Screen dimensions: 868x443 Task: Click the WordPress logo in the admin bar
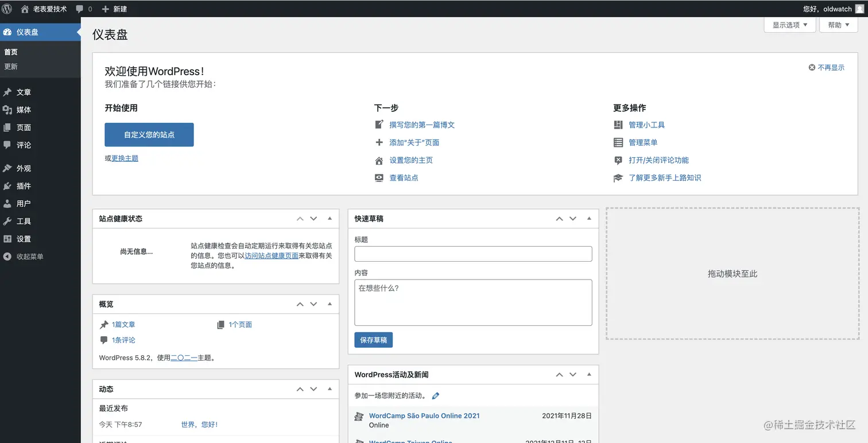[7, 9]
